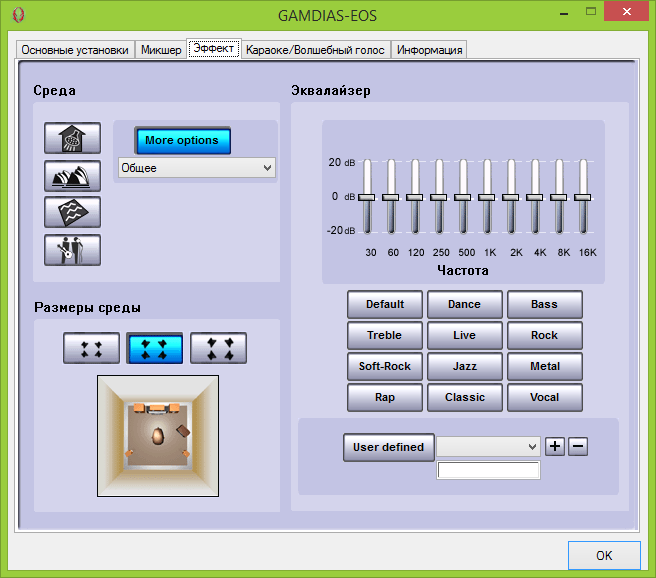Choose the large environment size icon
Screen dimensions: 656x578
coord(218,348)
